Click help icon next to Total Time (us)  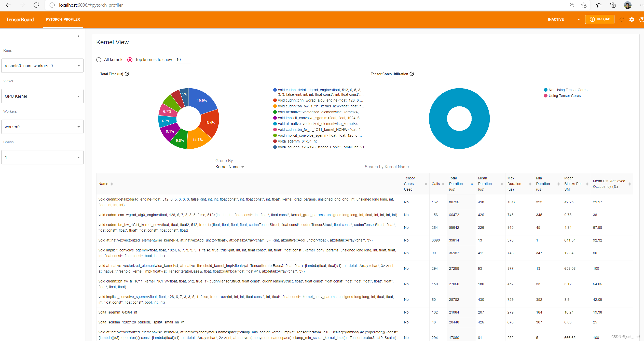tap(127, 74)
